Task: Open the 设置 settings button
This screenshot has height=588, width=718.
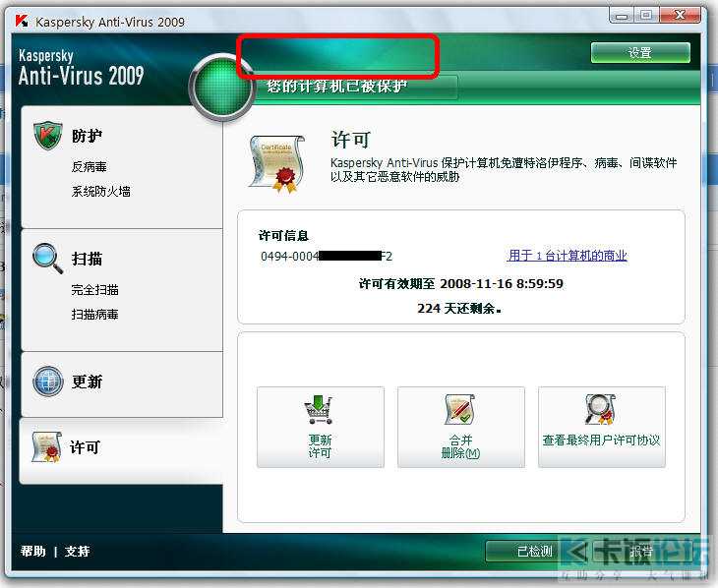Action: 640,53
